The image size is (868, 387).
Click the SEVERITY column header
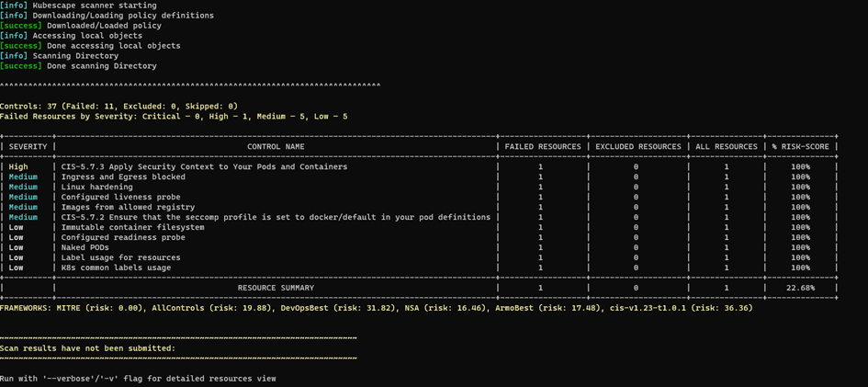point(28,147)
